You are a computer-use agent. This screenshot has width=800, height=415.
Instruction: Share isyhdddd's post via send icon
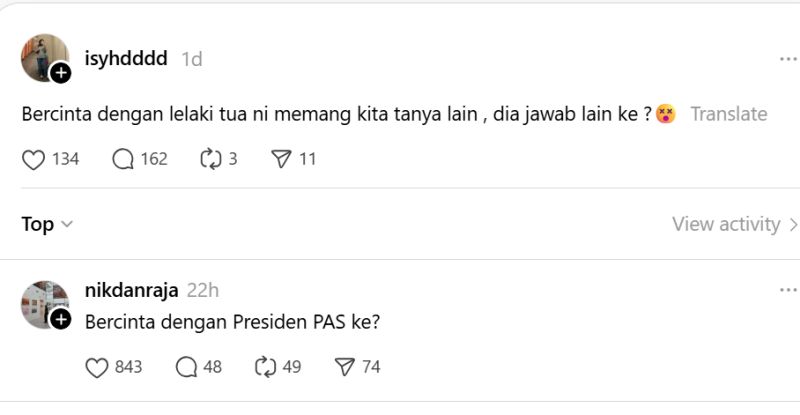[281, 159]
